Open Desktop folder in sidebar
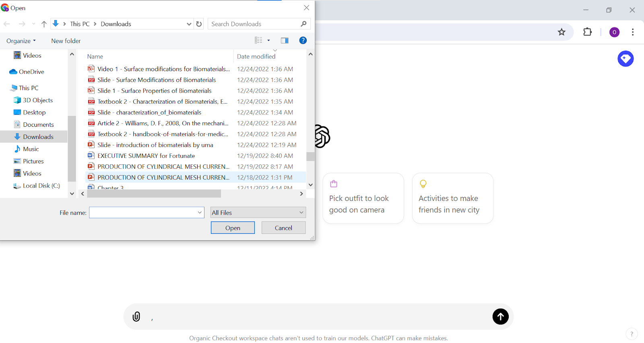This screenshot has height=343, width=644. 30,112
